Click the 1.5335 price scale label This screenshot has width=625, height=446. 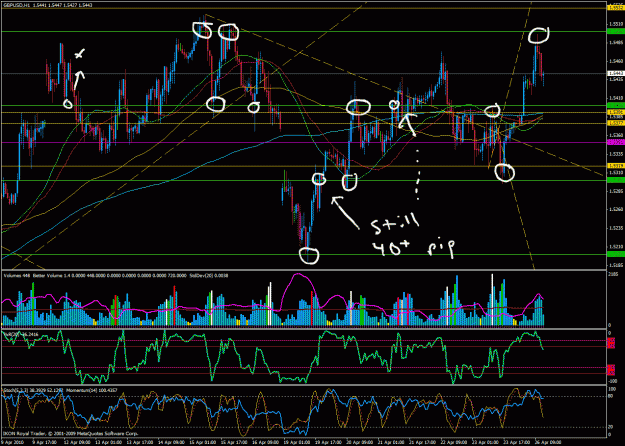tap(615, 153)
